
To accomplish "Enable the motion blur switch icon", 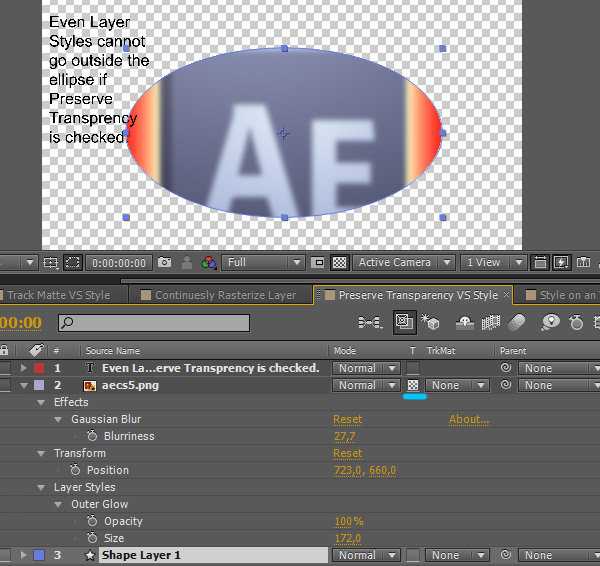I will click(517, 322).
